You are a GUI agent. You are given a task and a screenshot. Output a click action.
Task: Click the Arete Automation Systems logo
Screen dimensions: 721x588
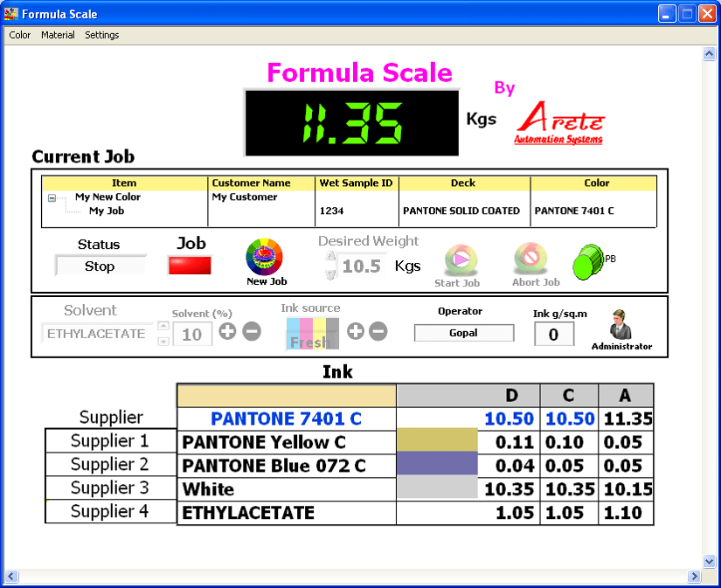coord(560,122)
